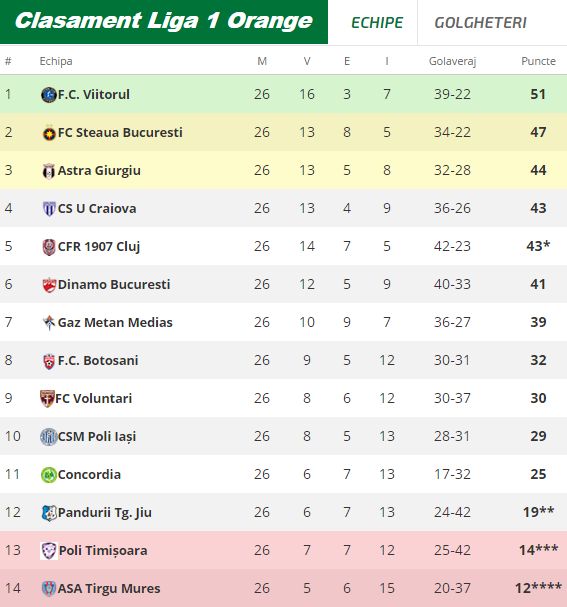Click the F.C. Viitorul club crest
567x607 pixels.
pyautogui.click(x=49, y=94)
